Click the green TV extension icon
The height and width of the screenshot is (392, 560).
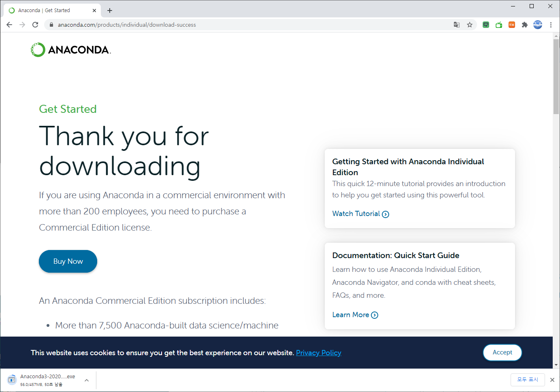(499, 25)
